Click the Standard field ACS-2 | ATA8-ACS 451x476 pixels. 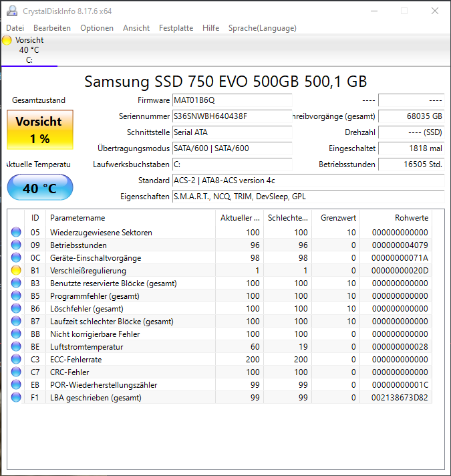(309, 181)
